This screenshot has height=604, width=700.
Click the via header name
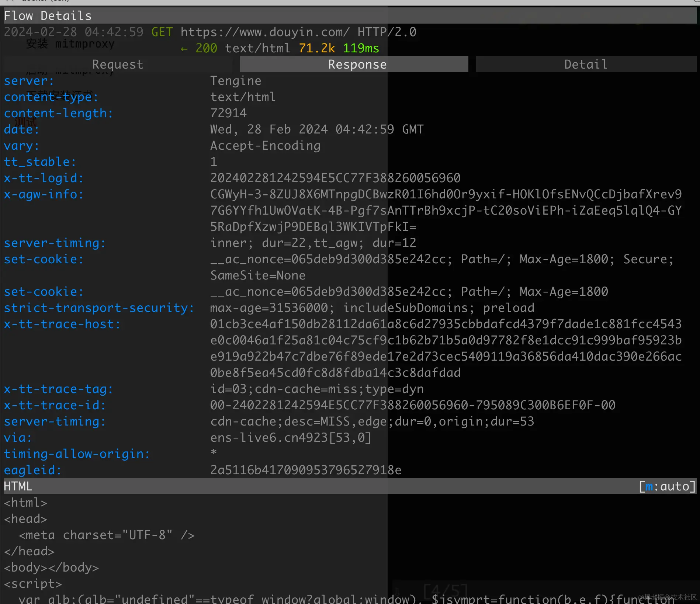pyautogui.click(x=18, y=438)
